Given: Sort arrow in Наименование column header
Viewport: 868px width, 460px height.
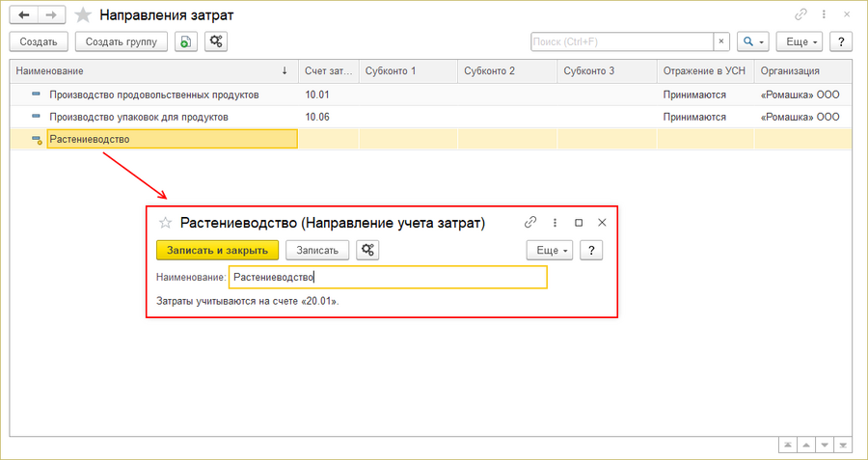Looking at the screenshot, I should coord(285,70).
